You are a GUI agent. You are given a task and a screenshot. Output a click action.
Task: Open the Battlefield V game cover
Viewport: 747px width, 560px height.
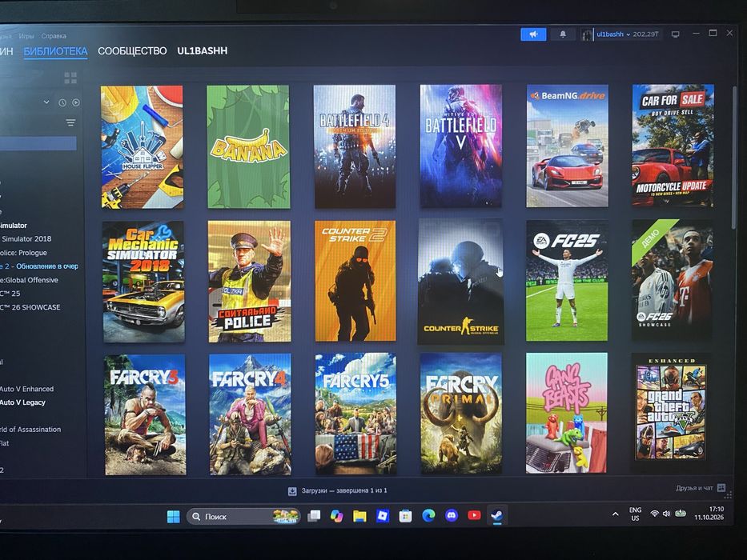460,146
